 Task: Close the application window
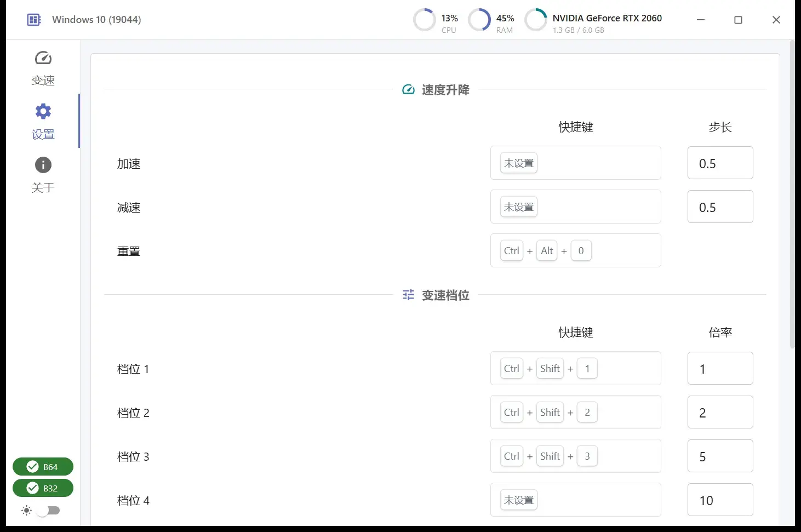776,20
